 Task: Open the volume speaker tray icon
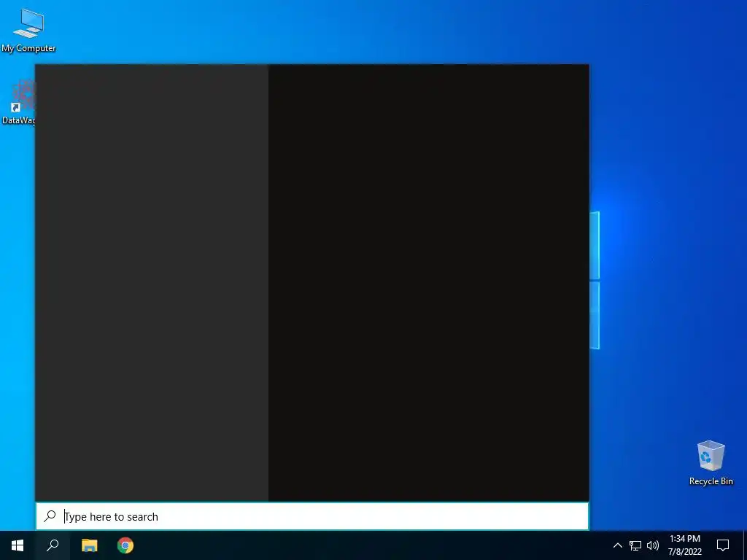653,545
